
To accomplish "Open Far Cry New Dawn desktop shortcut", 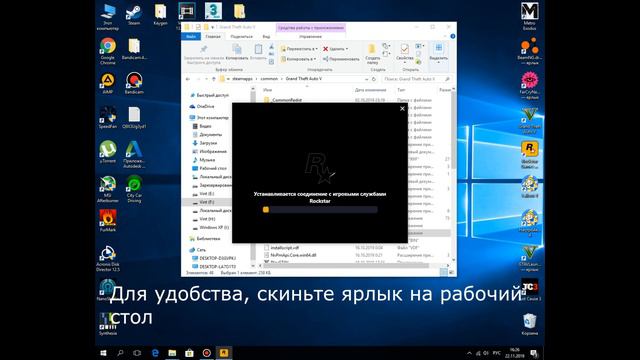I will [529, 86].
